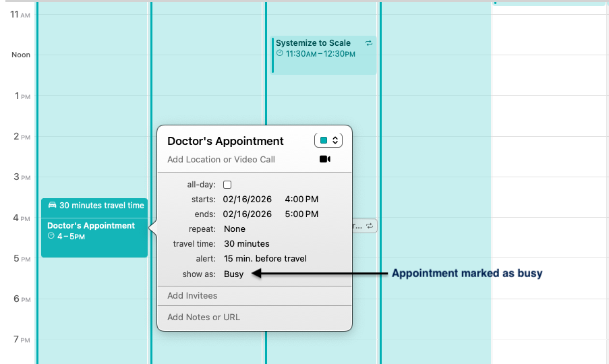Viewport: 609px width, 364px height.
Task: Change the travel time from 30 minutes
Action: 246,244
